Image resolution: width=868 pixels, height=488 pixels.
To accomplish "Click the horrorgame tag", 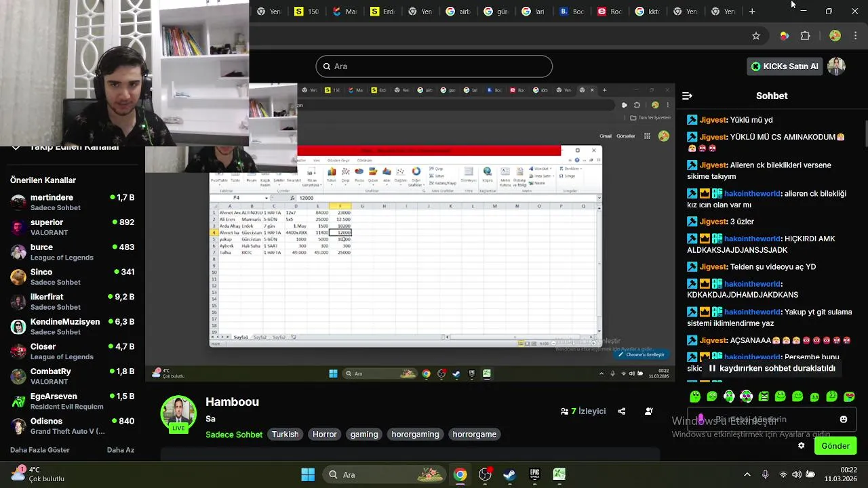I will pos(475,434).
